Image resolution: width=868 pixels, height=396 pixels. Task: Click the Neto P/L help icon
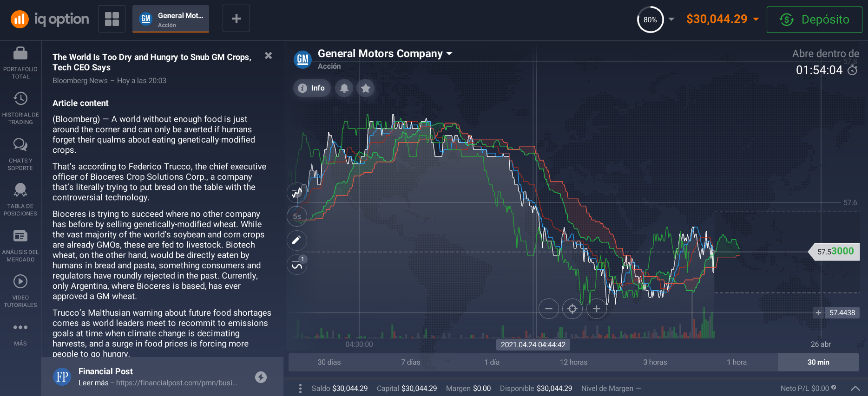834,387
